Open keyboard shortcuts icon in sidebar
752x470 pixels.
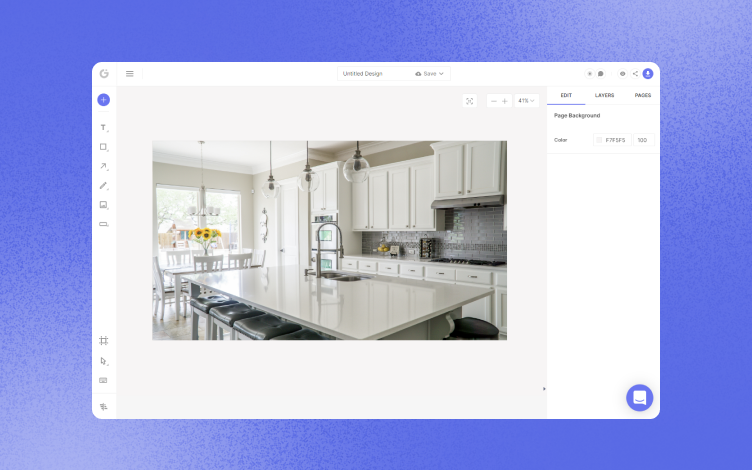coord(103,380)
